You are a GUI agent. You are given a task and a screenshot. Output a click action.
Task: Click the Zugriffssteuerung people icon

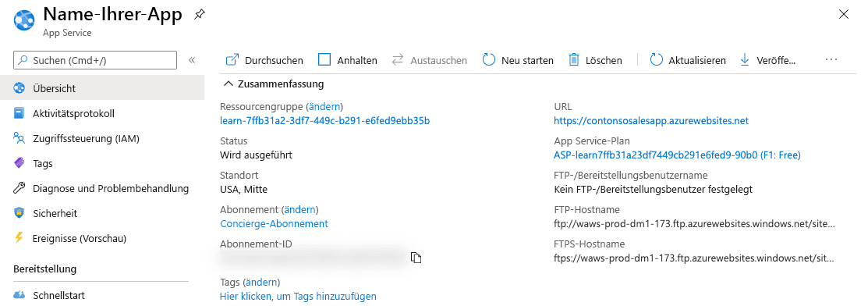[x=19, y=139]
